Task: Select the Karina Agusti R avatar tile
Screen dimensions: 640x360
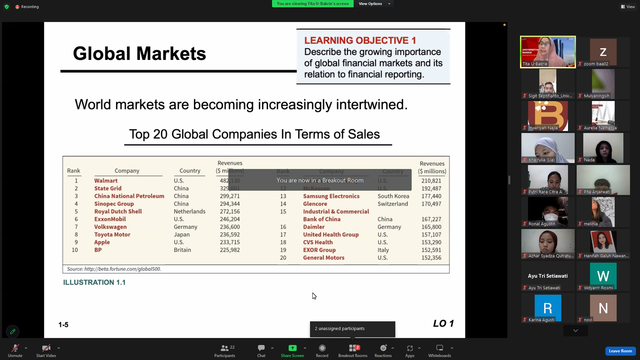Action: pyautogui.click(x=548, y=308)
